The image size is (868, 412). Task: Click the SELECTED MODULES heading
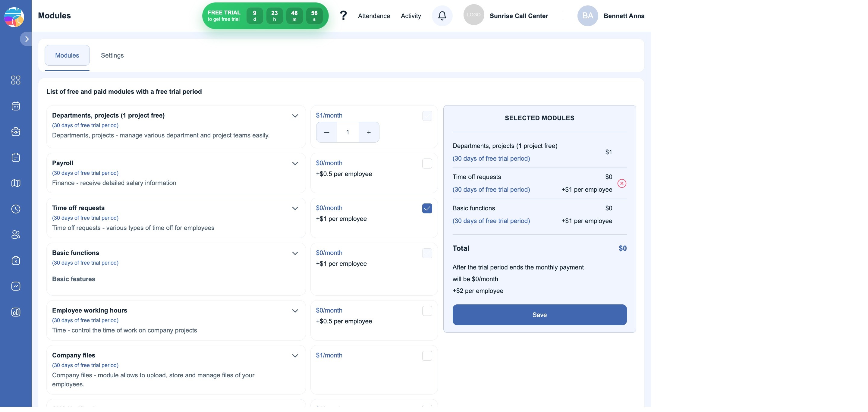540,118
